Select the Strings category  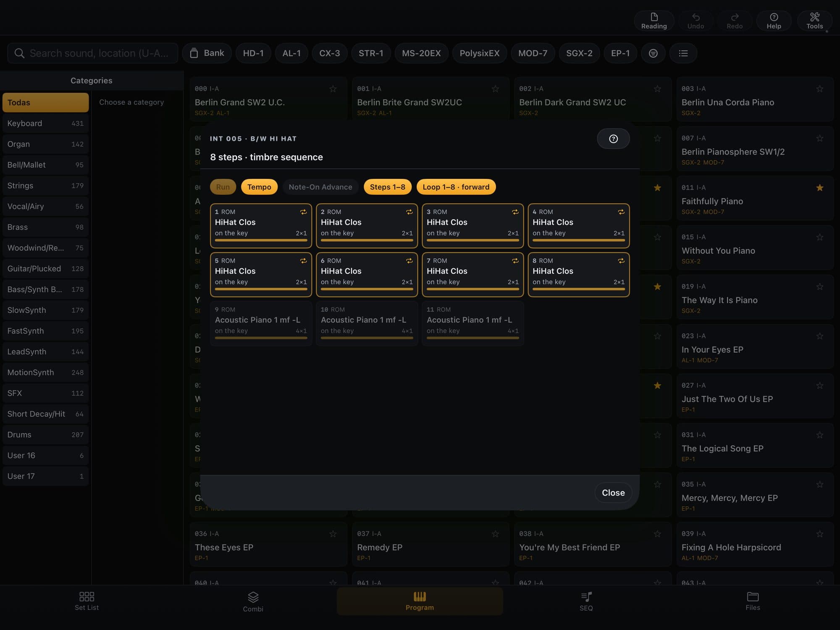tap(45, 186)
